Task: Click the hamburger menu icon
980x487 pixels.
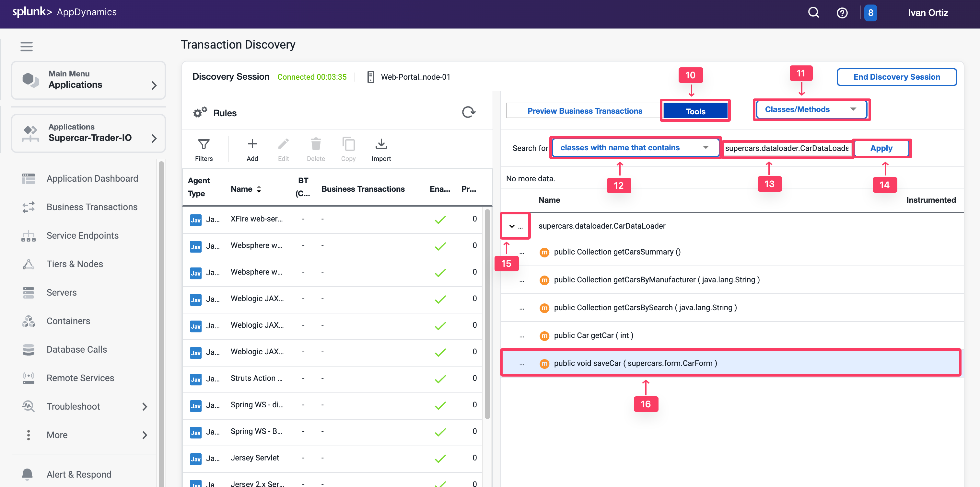Action: coord(26,46)
